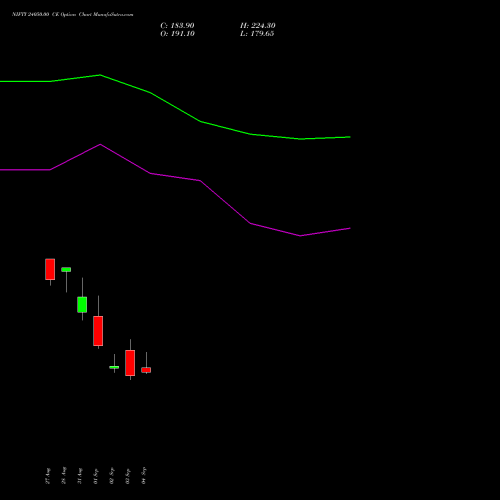Click the red candle for 03 Sep
The width and height of the screenshot is (500, 500).
point(130,363)
